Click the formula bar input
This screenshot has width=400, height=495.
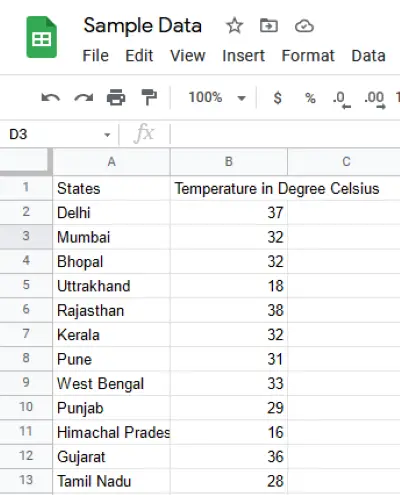[x=285, y=134]
